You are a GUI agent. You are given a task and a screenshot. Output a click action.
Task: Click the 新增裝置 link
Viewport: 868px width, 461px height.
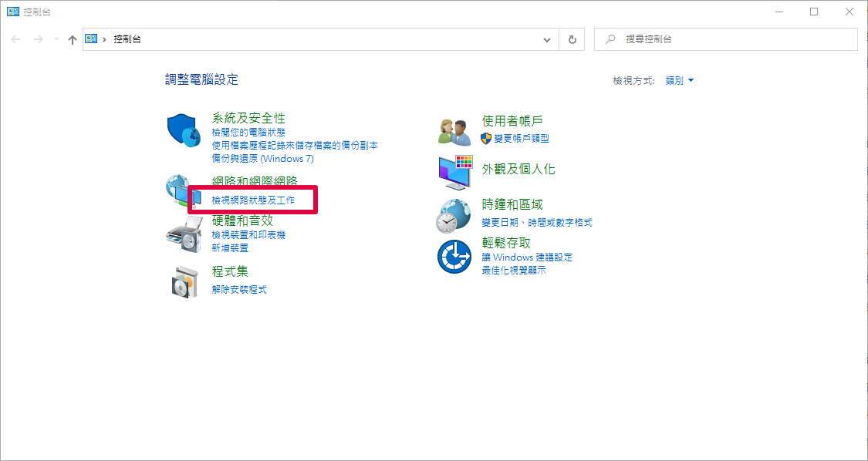pos(230,248)
